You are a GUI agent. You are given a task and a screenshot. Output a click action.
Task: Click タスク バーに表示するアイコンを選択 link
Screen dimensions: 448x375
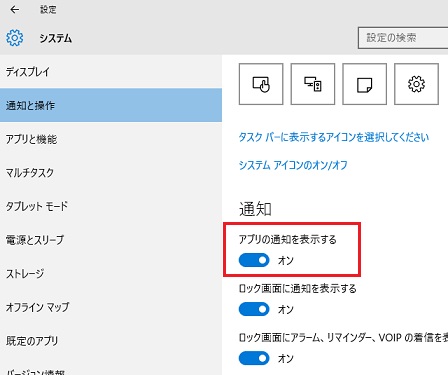[334, 137]
